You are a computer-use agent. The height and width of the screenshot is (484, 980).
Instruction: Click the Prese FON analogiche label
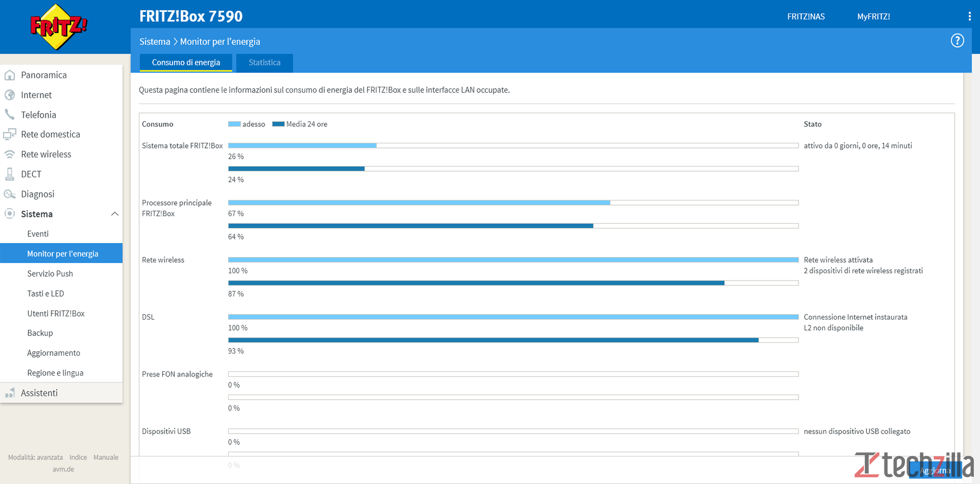[x=177, y=374]
